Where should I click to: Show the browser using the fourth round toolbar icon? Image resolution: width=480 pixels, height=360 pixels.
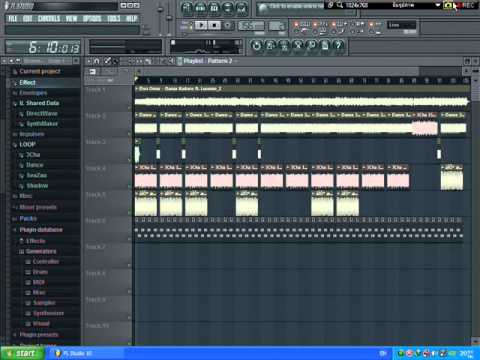[x=228, y=8]
